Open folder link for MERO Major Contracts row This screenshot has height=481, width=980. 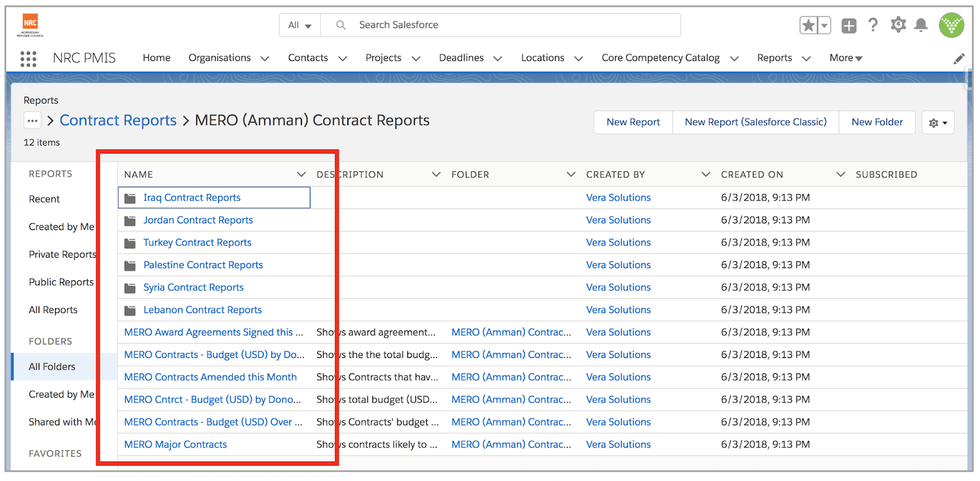tap(511, 445)
